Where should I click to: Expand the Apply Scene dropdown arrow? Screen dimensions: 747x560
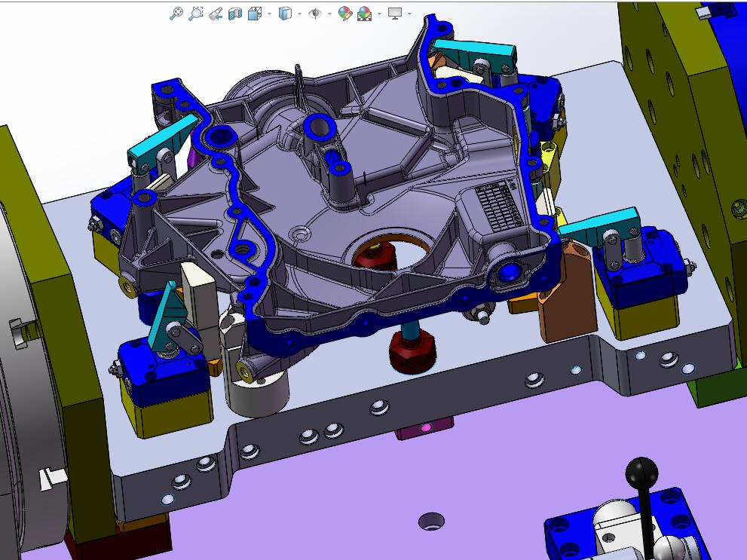[379, 14]
